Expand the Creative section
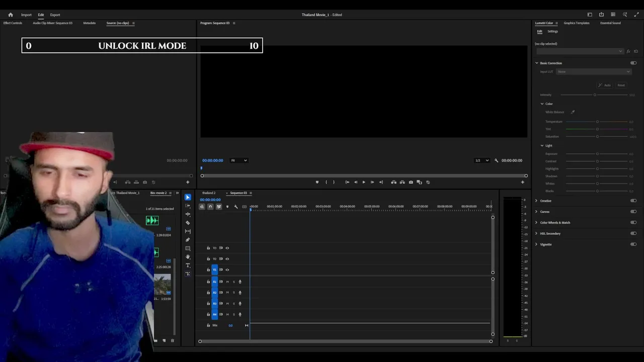This screenshot has width=644, height=362. pyautogui.click(x=537, y=201)
